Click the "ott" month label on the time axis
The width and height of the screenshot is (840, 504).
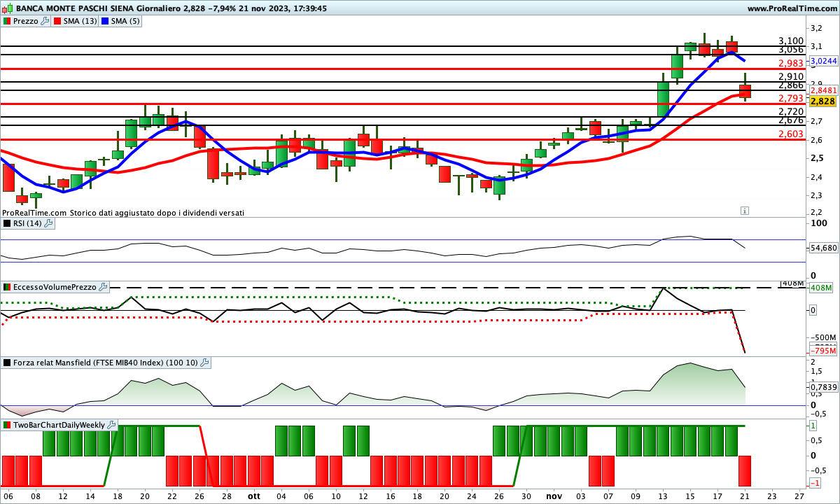(254, 496)
